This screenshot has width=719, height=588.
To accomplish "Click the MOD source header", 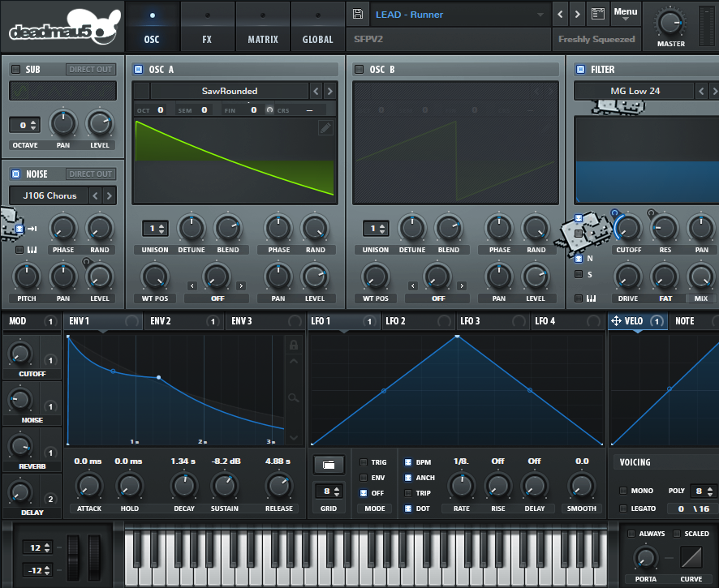I will [x=32, y=321].
